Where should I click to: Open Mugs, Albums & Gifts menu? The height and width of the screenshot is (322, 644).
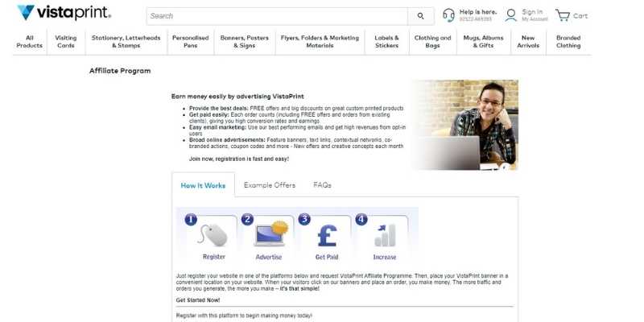coord(484,42)
